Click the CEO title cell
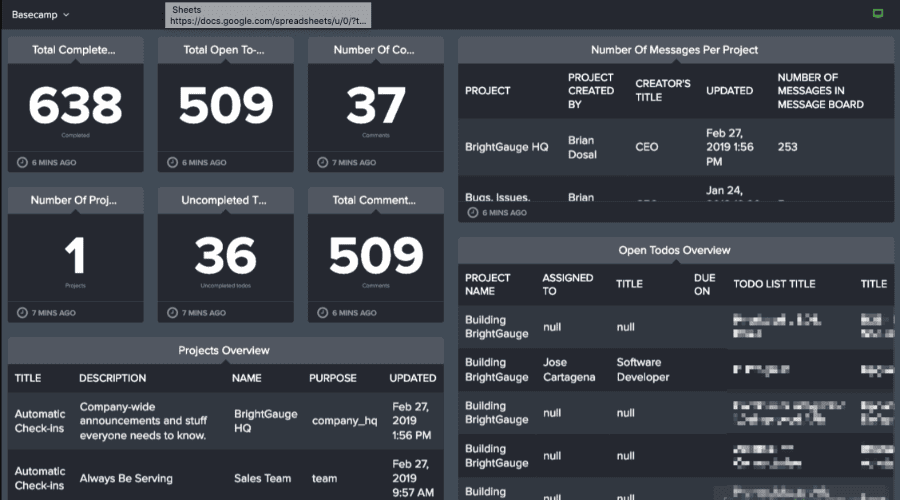 click(647, 147)
